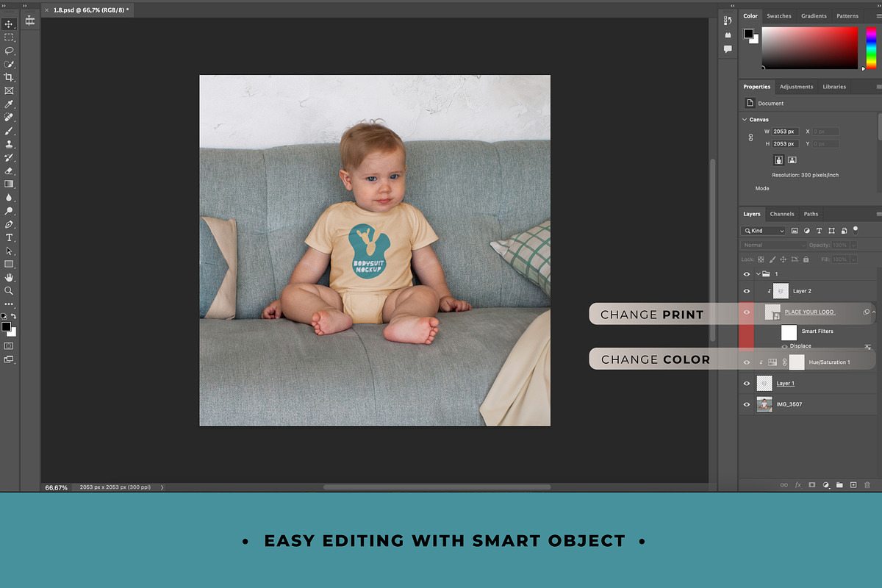
Task: Select the Horizontal Type tool
Action: click(x=10, y=237)
